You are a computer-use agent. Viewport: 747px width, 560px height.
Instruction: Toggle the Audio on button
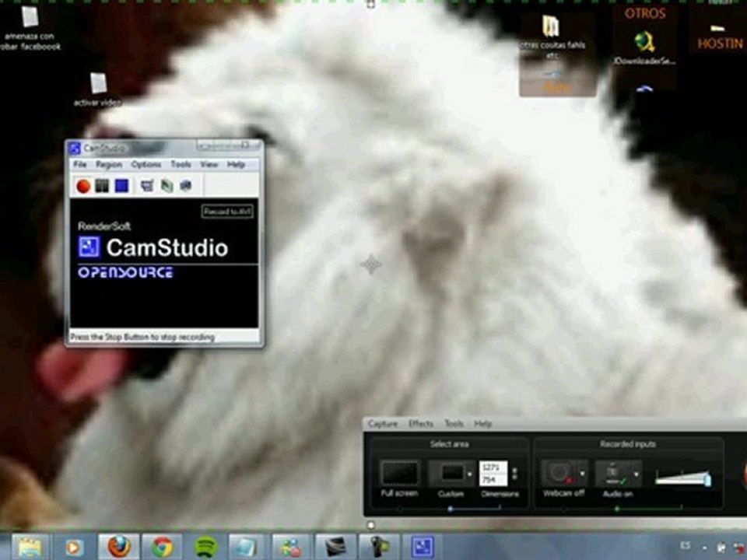point(614,474)
